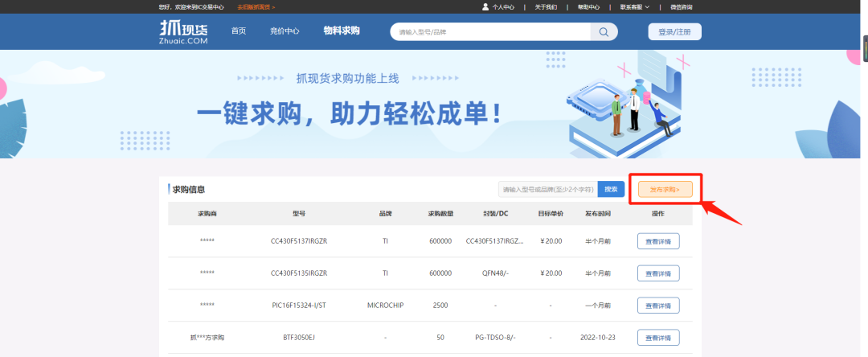The image size is (868, 357).
Task: Click the quantity cell 2500
Action: coord(440,305)
